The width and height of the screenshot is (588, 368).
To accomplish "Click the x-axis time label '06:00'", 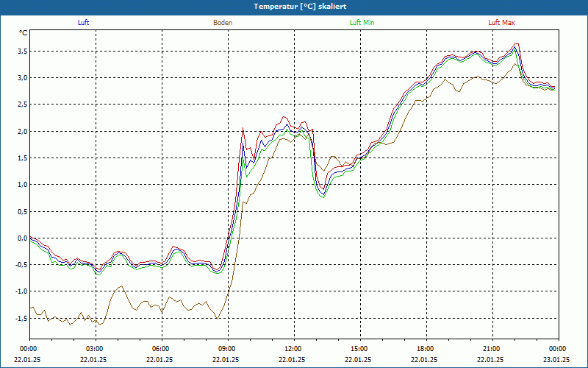I will click(162, 349).
